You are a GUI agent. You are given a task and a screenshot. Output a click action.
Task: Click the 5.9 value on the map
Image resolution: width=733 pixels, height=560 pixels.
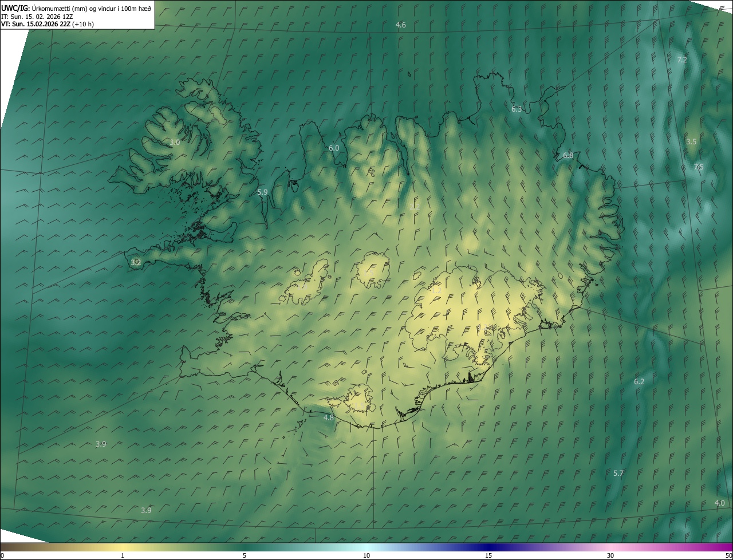[262, 192]
